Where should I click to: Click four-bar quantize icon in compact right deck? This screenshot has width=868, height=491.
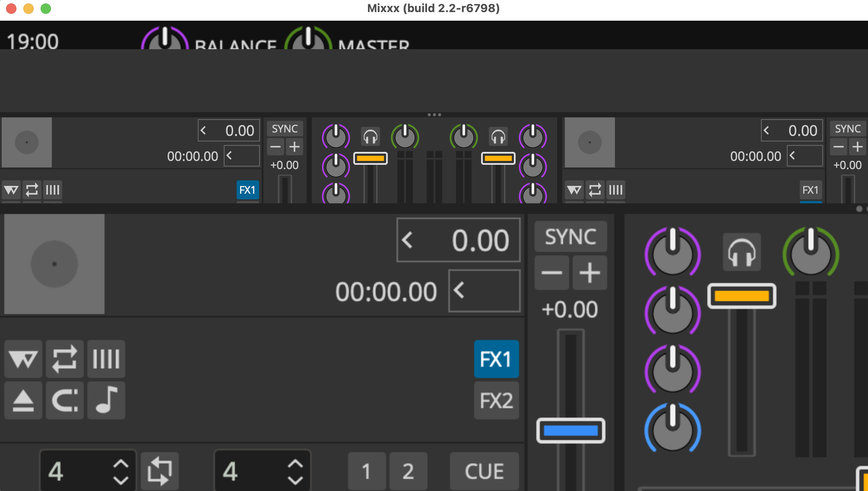tap(616, 190)
